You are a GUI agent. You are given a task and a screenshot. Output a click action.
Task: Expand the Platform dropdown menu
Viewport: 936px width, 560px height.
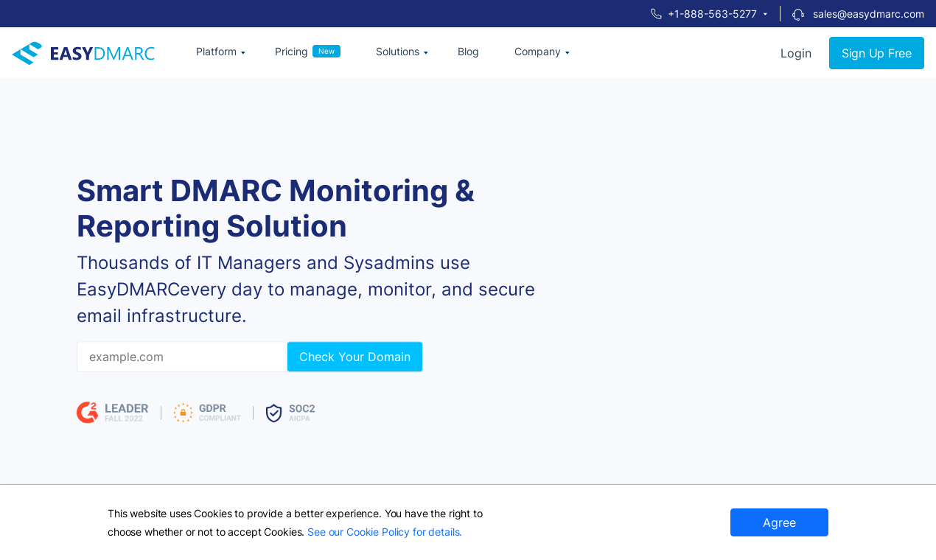tap(220, 52)
